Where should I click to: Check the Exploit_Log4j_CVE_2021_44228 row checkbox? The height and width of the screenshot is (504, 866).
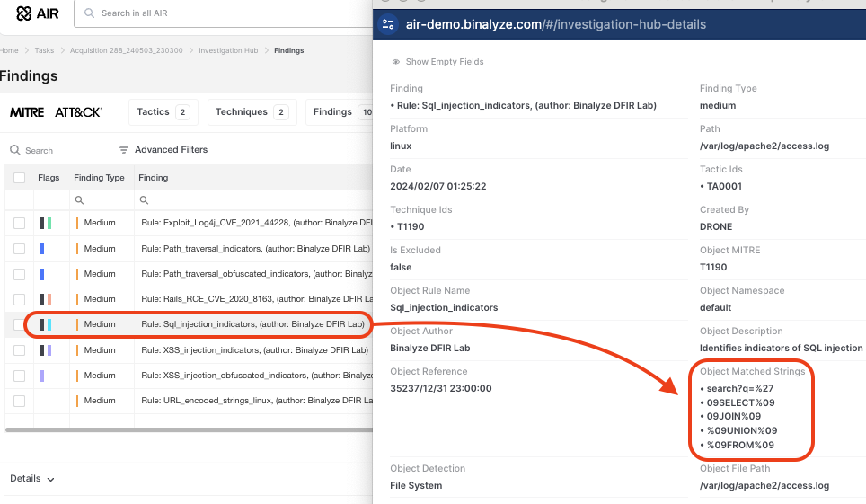pyautogui.click(x=19, y=223)
